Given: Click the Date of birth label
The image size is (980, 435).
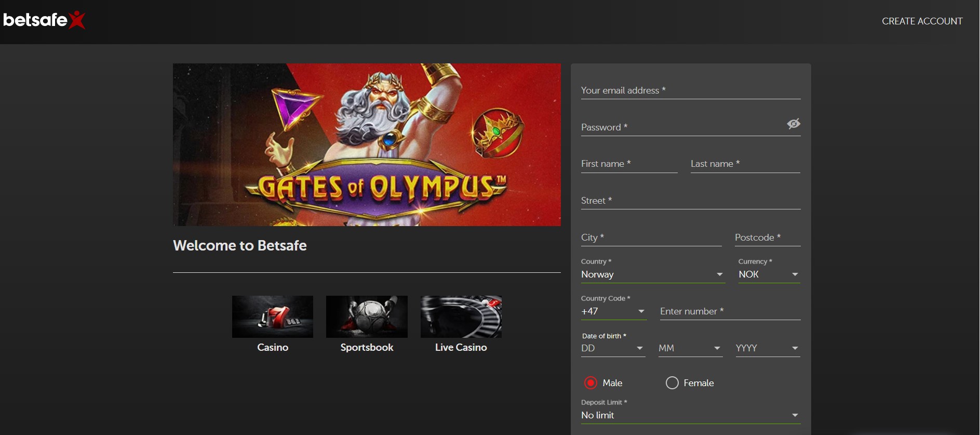Looking at the screenshot, I should click(604, 336).
